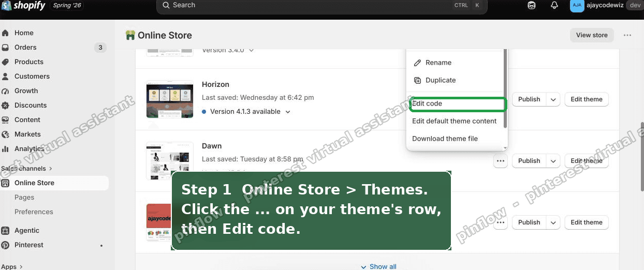Click Edit theme for Dawn
The image size is (644, 270).
pos(587,161)
